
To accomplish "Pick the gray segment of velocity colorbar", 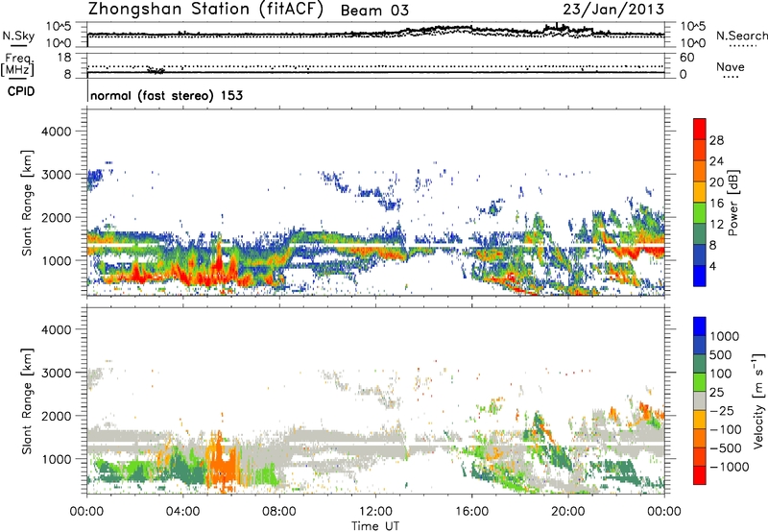I will [x=700, y=400].
